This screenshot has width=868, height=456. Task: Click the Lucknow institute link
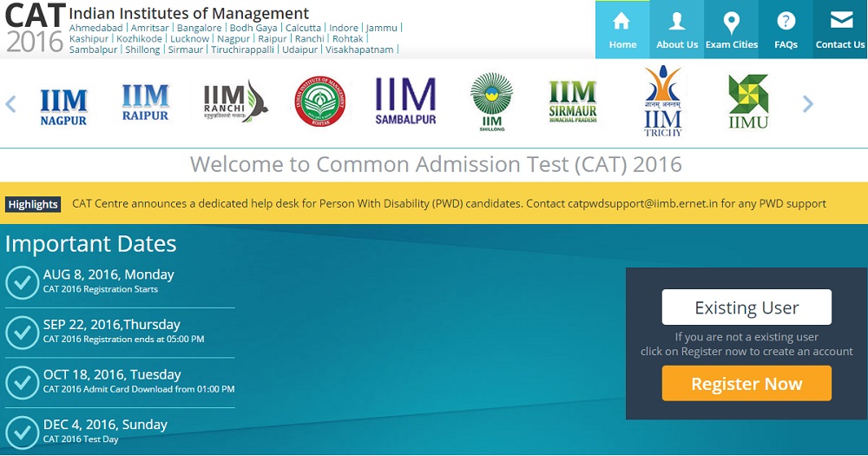pos(190,39)
